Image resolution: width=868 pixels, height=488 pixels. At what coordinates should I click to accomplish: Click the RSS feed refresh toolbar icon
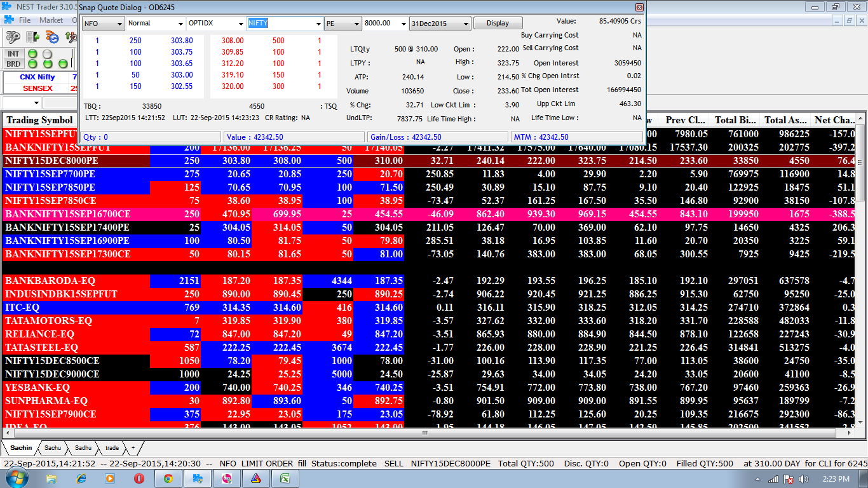coord(52,37)
